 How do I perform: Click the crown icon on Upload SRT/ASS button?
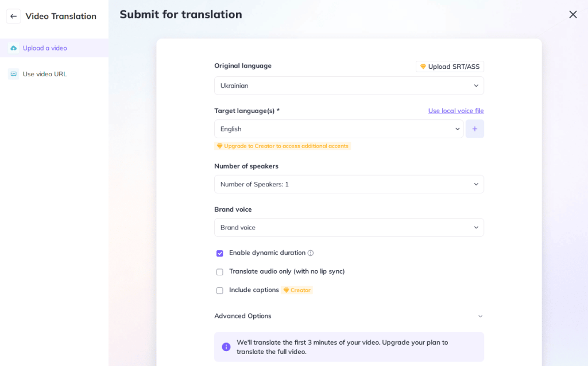pyautogui.click(x=423, y=66)
